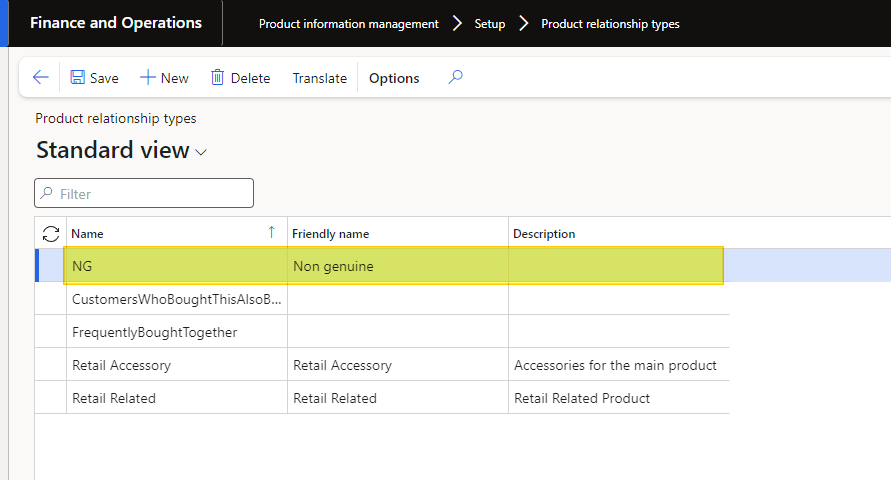Click the Name column sort arrow
The image size is (891, 480).
pos(271,233)
